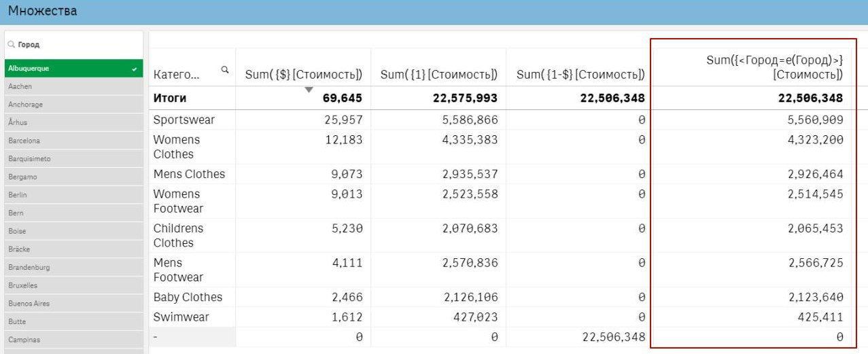Select Bräcke in the city list
The height and width of the screenshot is (354, 868).
pos(73,249)
